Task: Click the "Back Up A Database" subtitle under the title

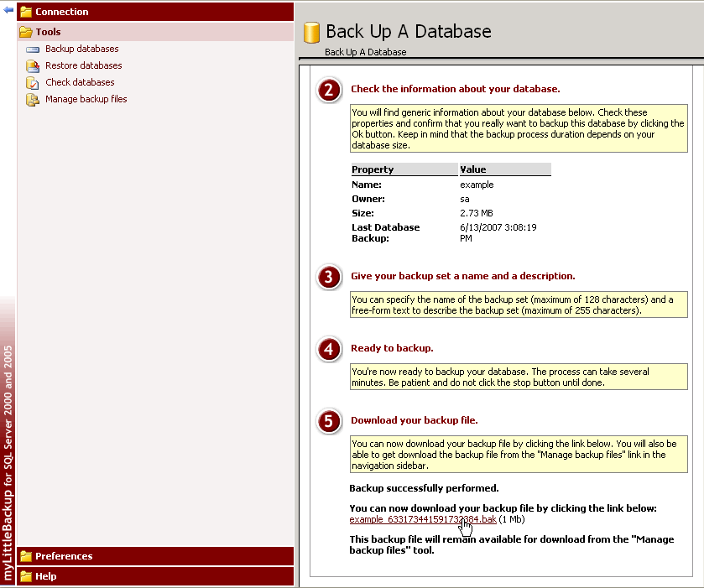Action: pos(366,52)
